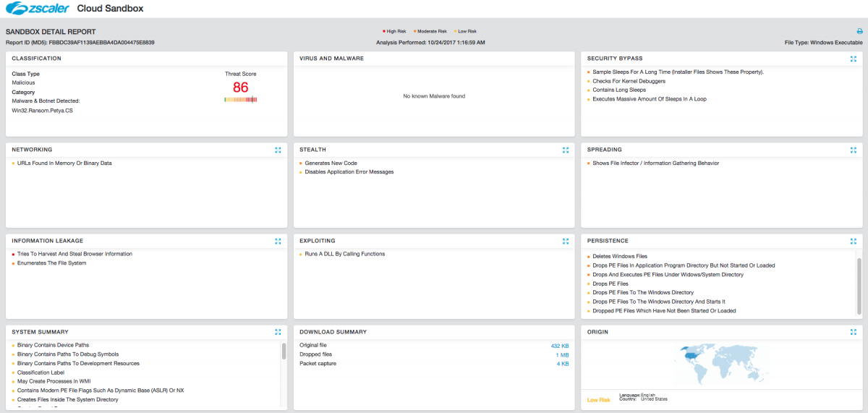
Task: Select 'Tries To Harvest And Steal Browser Information'
Action: pos(75,254)
